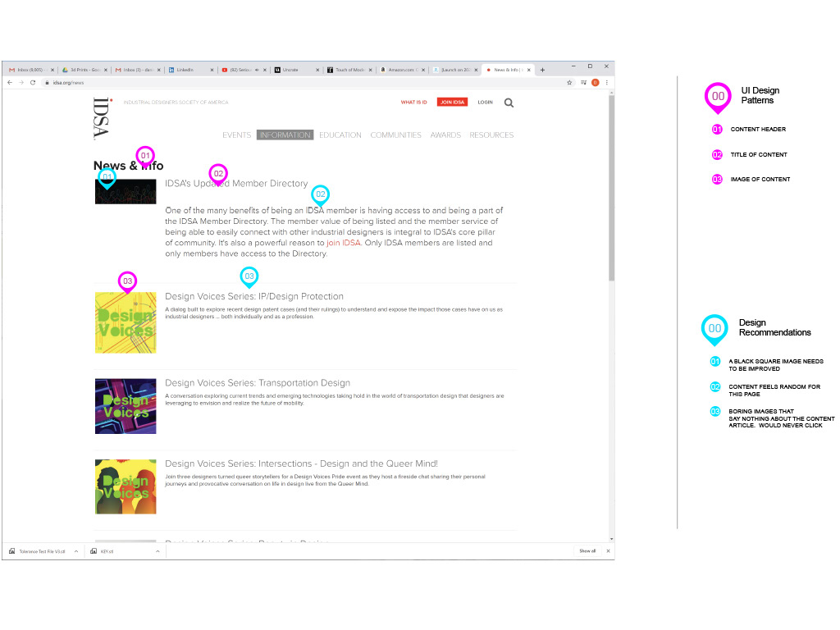Click the browser forward arrow
840x630 pixels.
[x=21, y=83]
